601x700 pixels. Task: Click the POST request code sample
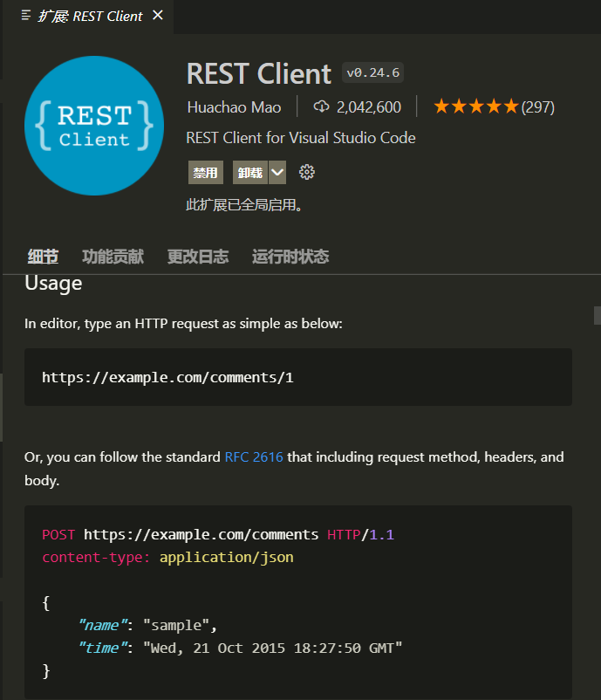click(297, 602)
